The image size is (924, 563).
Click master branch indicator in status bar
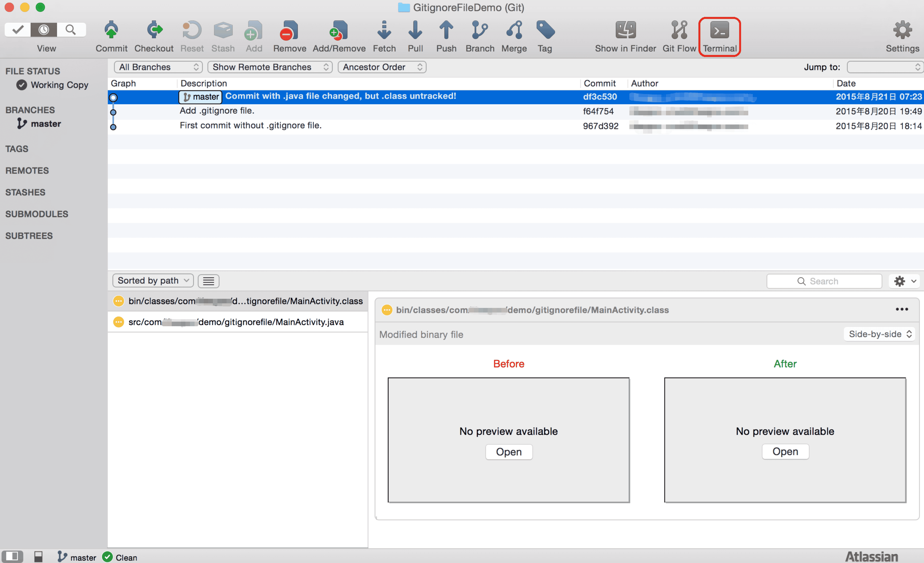tap(77, 557)
